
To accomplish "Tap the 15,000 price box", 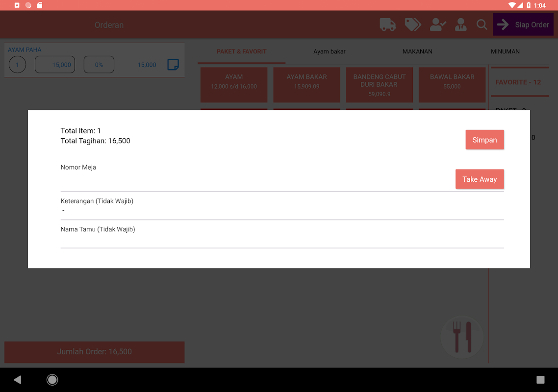I will (55, 65).
